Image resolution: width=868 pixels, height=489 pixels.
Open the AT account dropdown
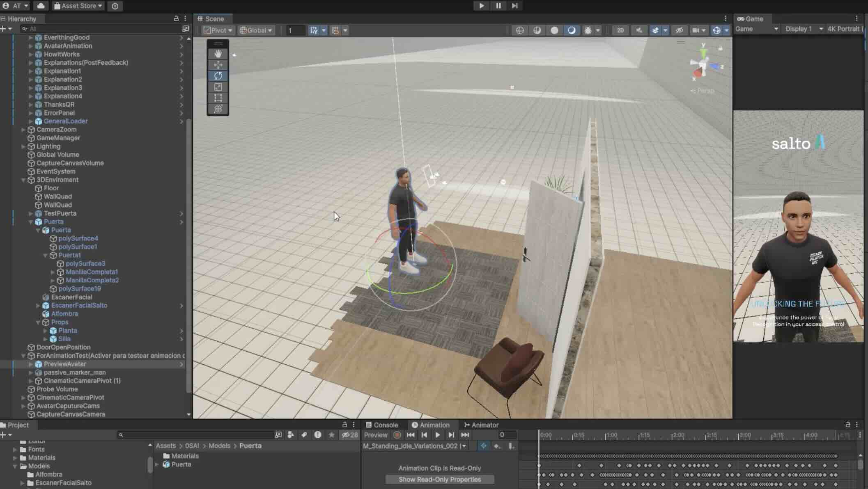pos(16,6)
